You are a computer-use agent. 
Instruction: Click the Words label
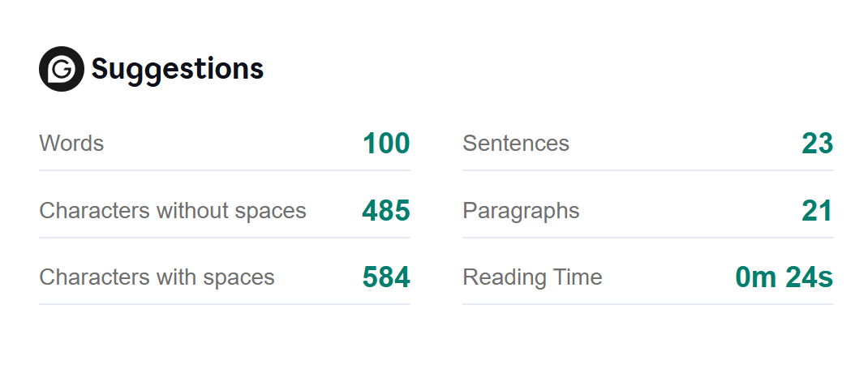(x=71, y=144)
